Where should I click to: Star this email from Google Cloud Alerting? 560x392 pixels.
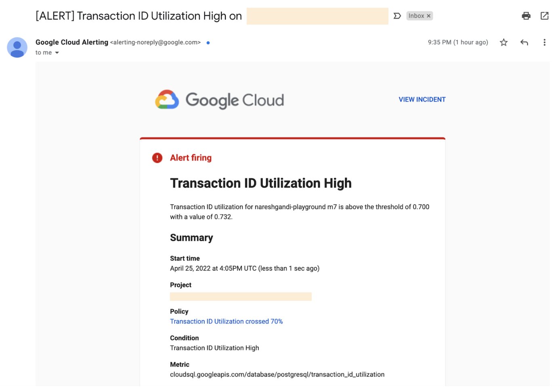point(503,42)
